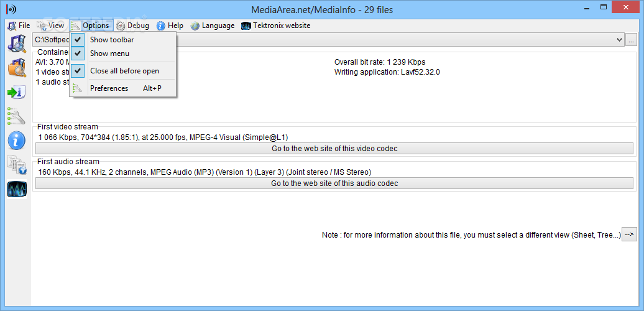
Task: Click the grayed documents-globe sidebar icon
Action: pos(17,165)
